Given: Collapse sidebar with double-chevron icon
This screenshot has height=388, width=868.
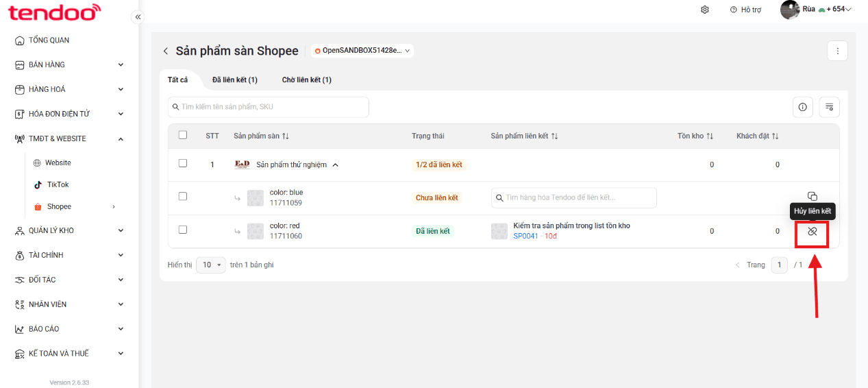Looking at the screenshot, I should [x=138, y=17].
